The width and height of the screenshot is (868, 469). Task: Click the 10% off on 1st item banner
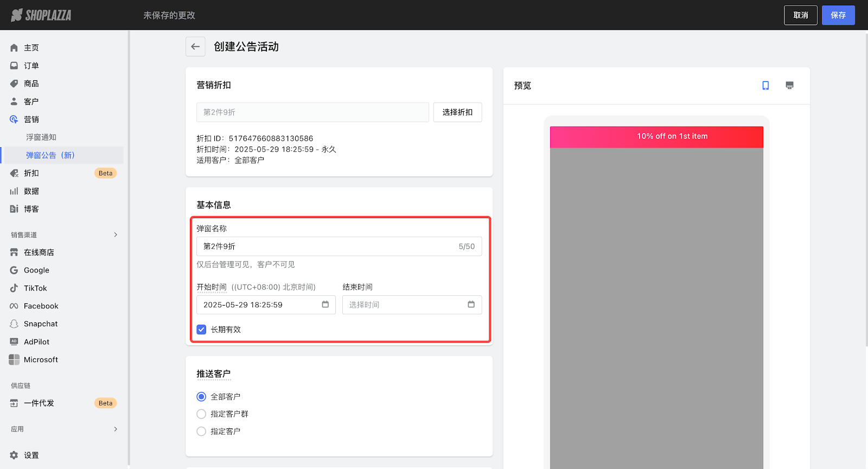(x=656, y=137)
